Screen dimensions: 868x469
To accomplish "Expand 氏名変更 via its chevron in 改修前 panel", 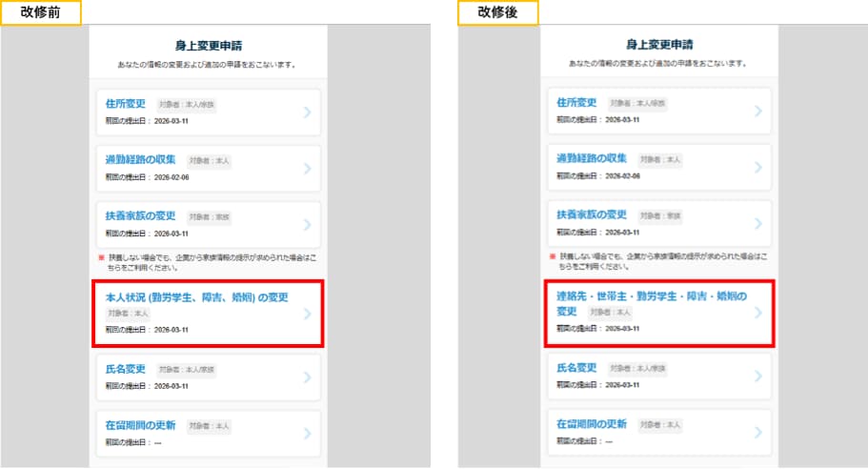I will (x=307, y=377).
